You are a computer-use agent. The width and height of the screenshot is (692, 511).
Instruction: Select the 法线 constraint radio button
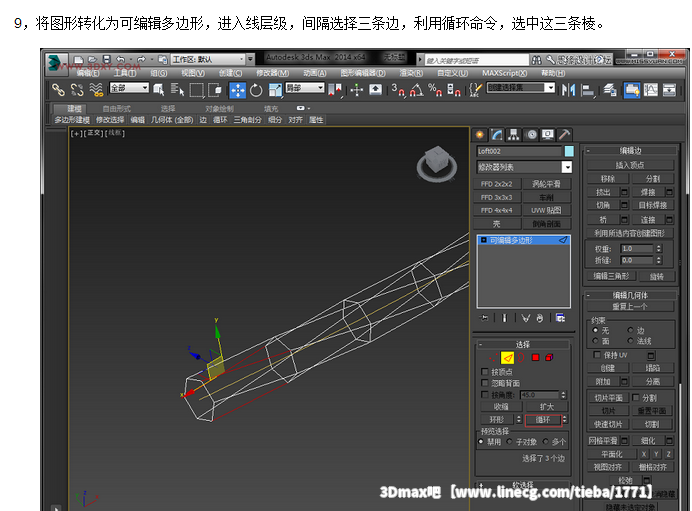point(630,341)
